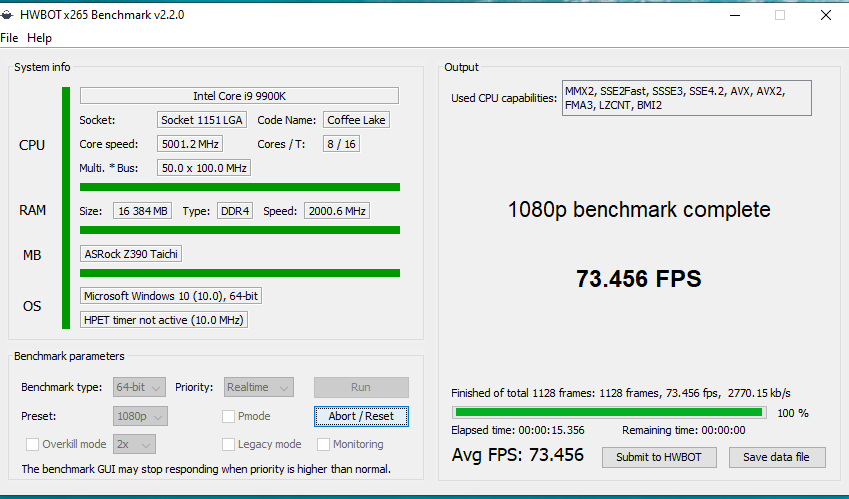Click the Coffee Lake code name field

point(356,120)
